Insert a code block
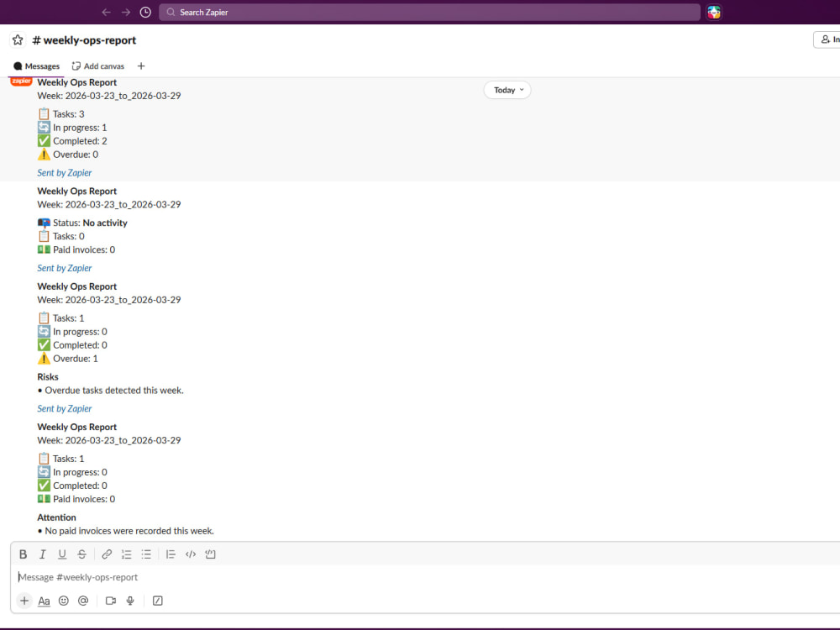 pyautogui.click(x=210, y=554)
